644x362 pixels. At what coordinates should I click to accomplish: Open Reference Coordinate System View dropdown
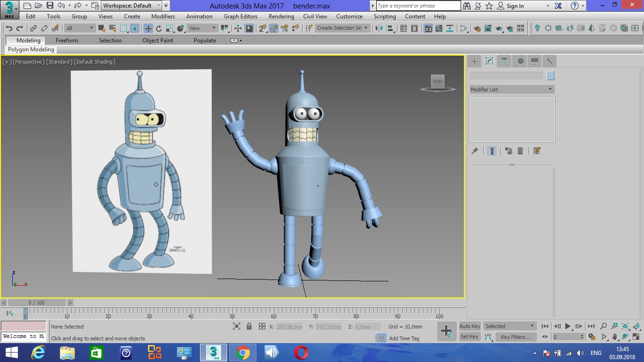pos(202,28)
